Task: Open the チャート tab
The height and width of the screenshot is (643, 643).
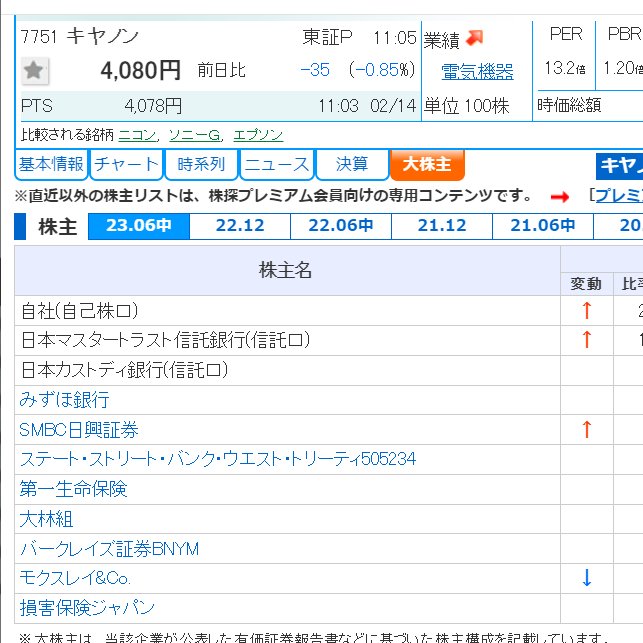Action: 126,164
